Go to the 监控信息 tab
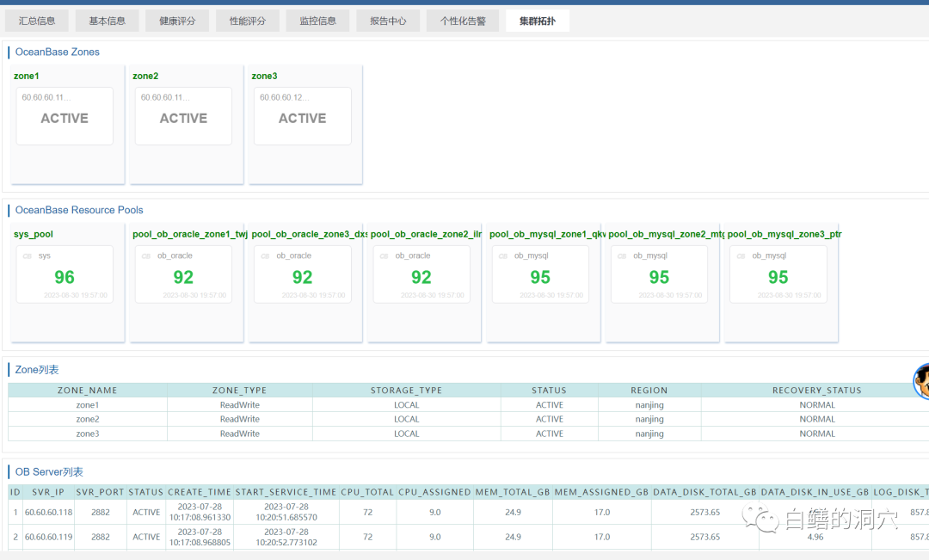This screenshot has height=560, width=929. click(x=317, y=21)
